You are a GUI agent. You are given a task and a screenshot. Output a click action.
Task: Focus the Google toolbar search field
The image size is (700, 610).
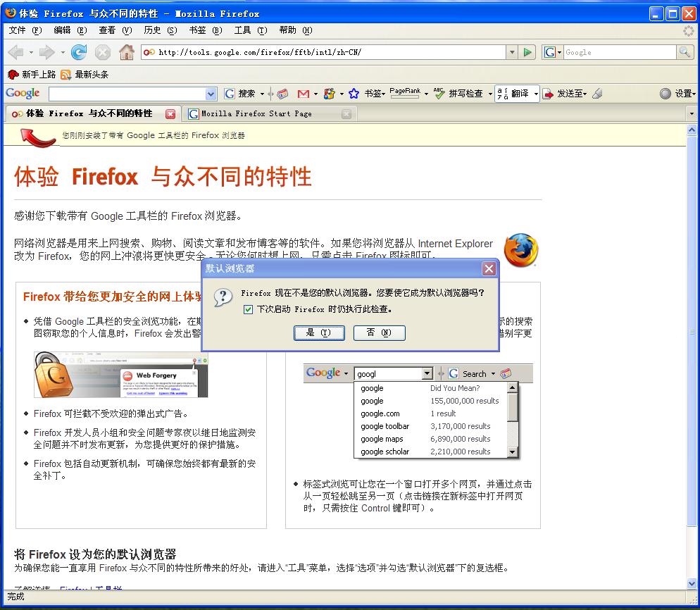pyautogui.click(x=127, y=94)
